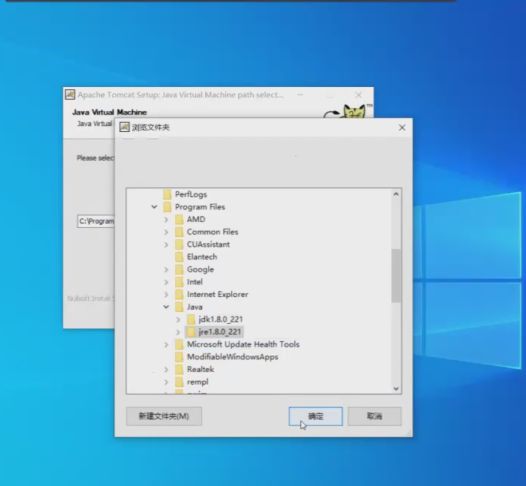Click the Intel folder icon

tap(179, 282)
